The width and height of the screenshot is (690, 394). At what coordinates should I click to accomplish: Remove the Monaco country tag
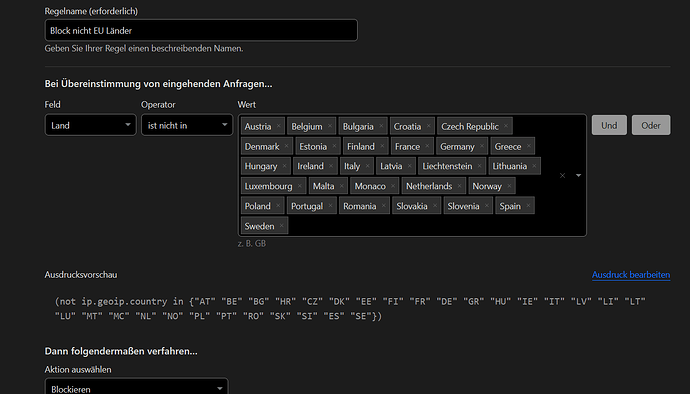pos(393,186)
